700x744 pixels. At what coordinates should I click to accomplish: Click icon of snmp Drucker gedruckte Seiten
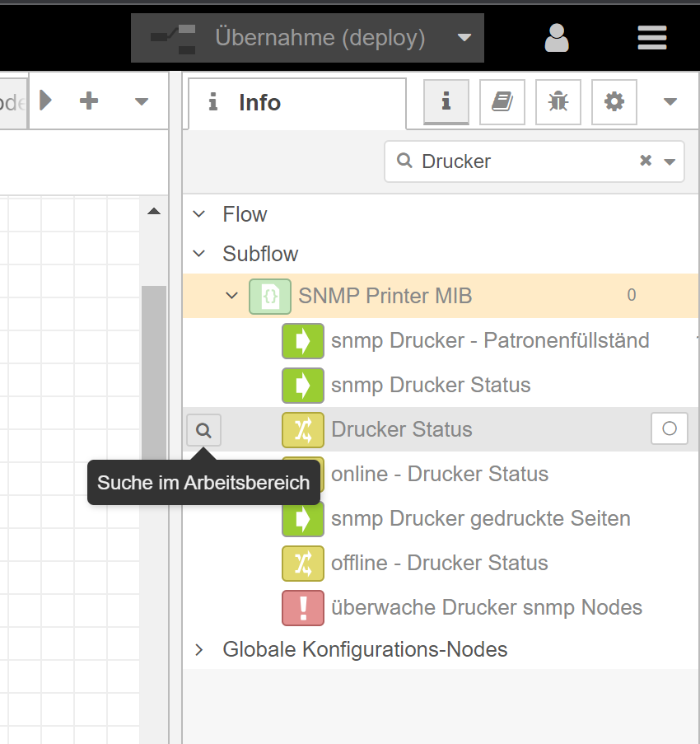303,519
